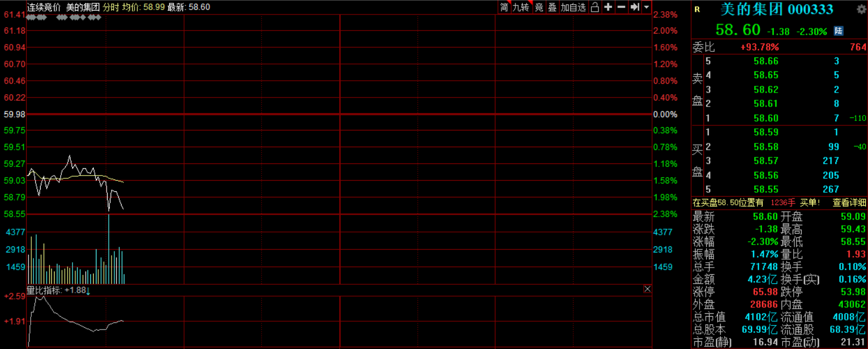Click the lock icon in chart toolbar
The height and width of the screenshot is (349, 868).
pyautogui.click(x=595, y=7)
